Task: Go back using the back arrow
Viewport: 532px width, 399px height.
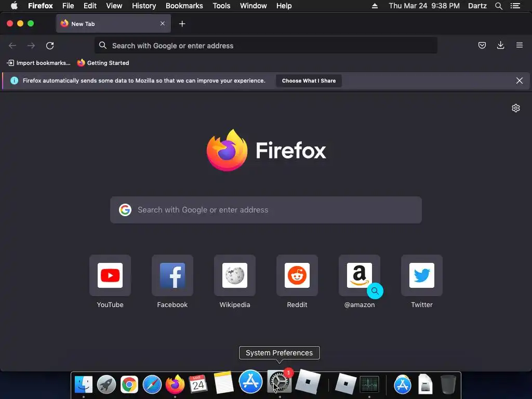Action: pos(12,46)
